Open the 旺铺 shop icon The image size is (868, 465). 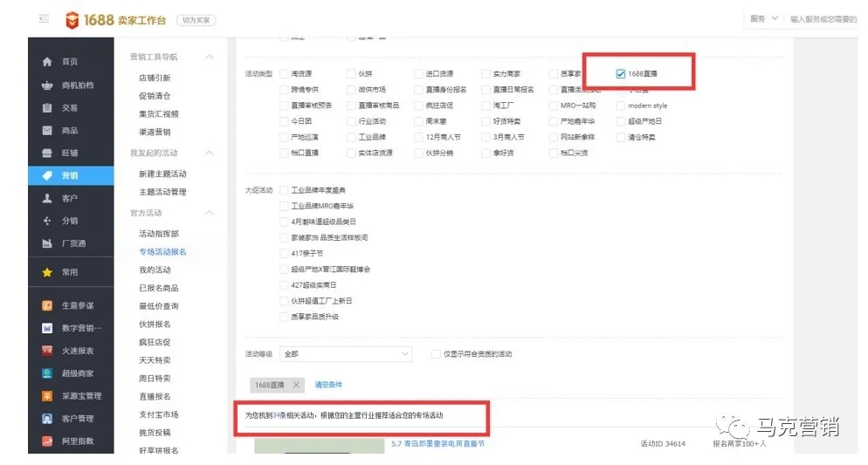point(47,154)
